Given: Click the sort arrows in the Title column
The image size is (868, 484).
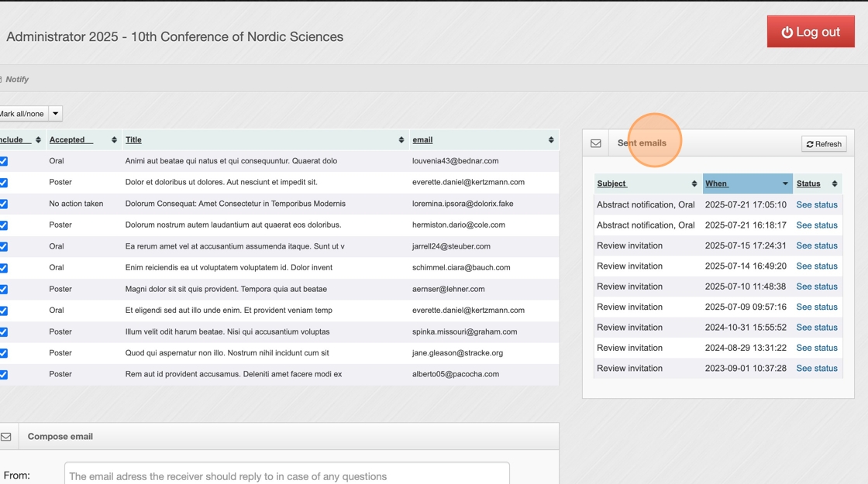Looking at the screenshot, I should point(401,140).
